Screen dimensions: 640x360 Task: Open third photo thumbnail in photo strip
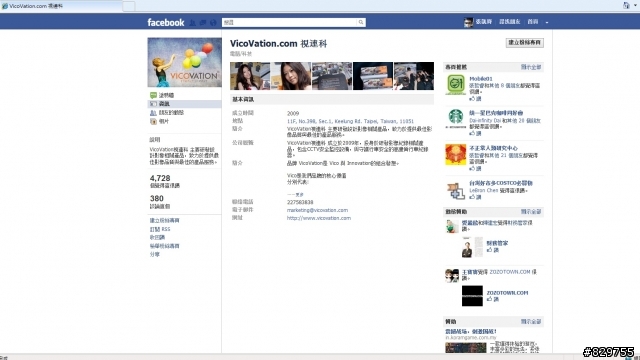click(332, 76)
